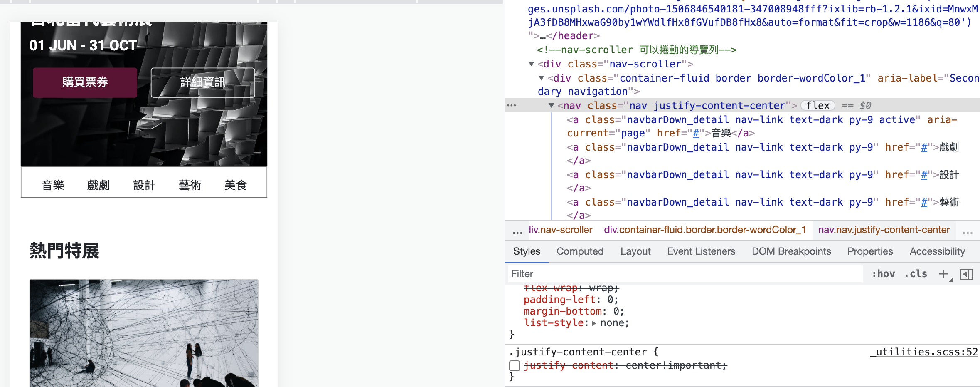Click the three-dot menu beside nav element
The image size is (980, 387).
(x=512, y=106)
